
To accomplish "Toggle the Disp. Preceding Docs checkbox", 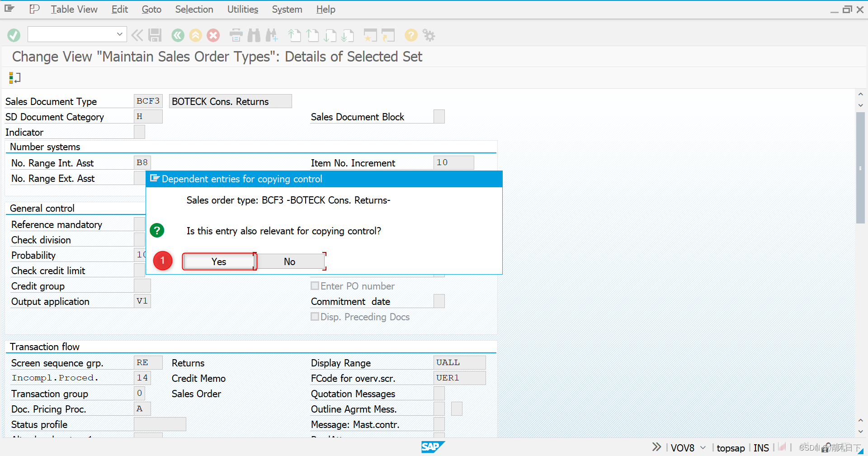I will (x=315, y=317).
